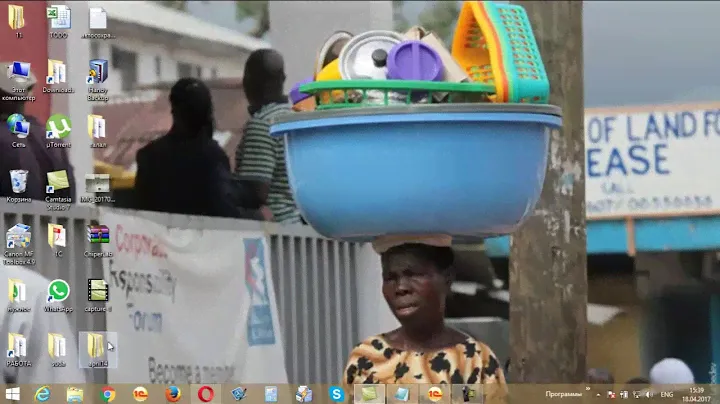The height and width of the screenshot is (404, 720).
Task: Open Mozilla Firefox from the taskbar
Action: (172, 394)
